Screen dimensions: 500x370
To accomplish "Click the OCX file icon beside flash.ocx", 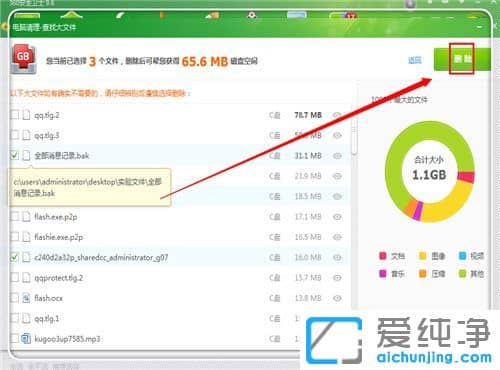I will pos(26,298).
